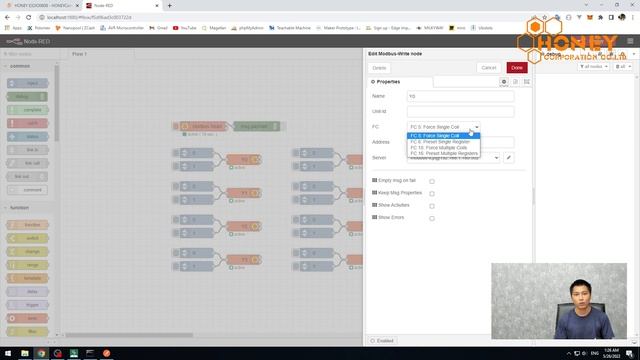Click into the Unit-Id input field
This screenshot has width=640, height=360.
(460, 111)
